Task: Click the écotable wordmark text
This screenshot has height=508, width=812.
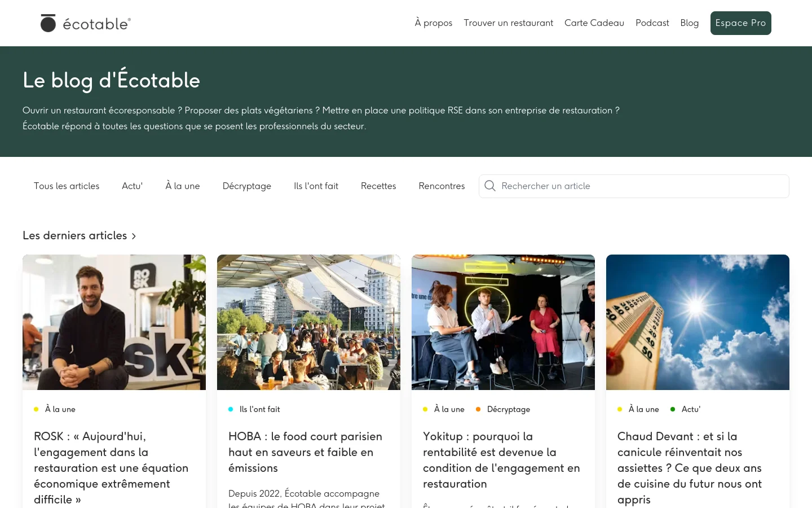Action: point(96,24)
